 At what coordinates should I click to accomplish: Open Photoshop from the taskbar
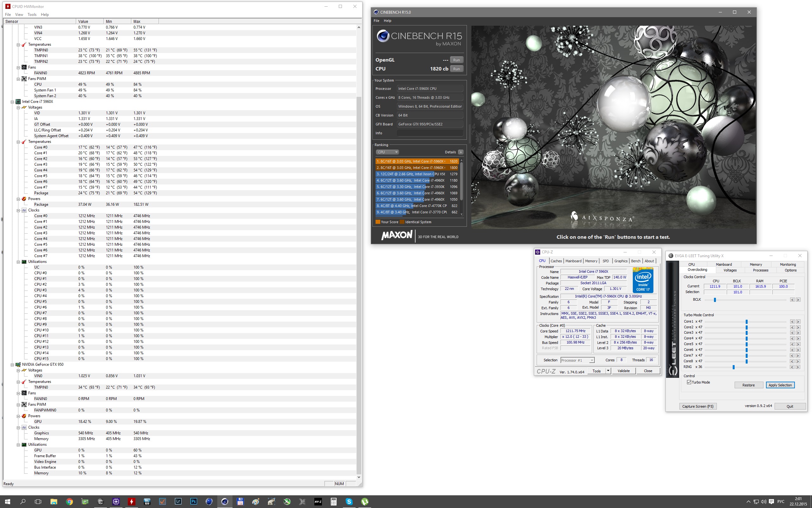[x=193, y=502]
